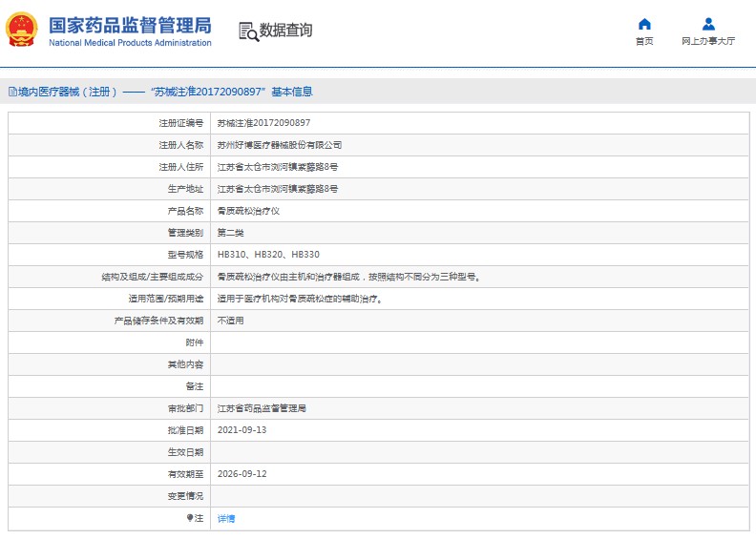756x539 pixels.
Task: Select expiry date 2026-09-12
Action: pyautogui.click(x=241, y=474)
